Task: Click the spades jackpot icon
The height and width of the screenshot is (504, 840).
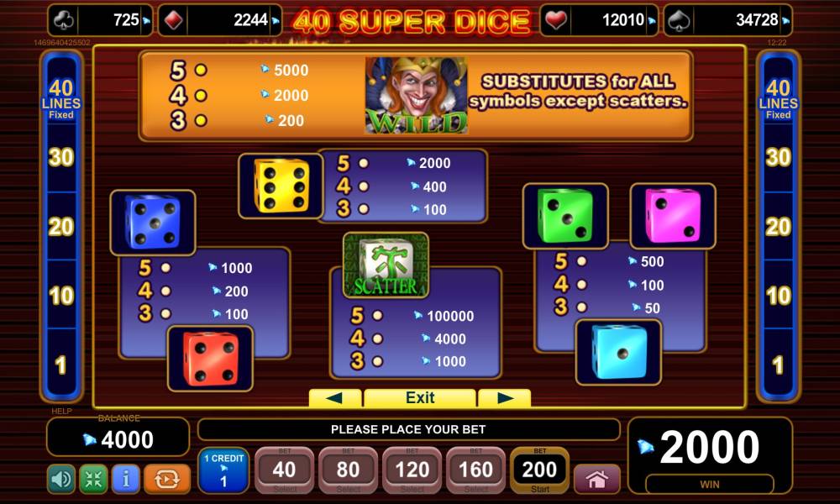Action: (679, 20)
